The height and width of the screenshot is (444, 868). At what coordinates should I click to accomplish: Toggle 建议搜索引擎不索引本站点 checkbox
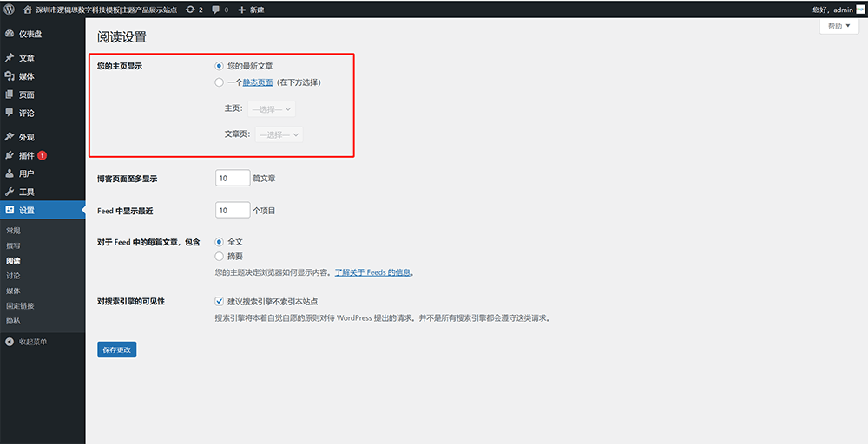220,301
